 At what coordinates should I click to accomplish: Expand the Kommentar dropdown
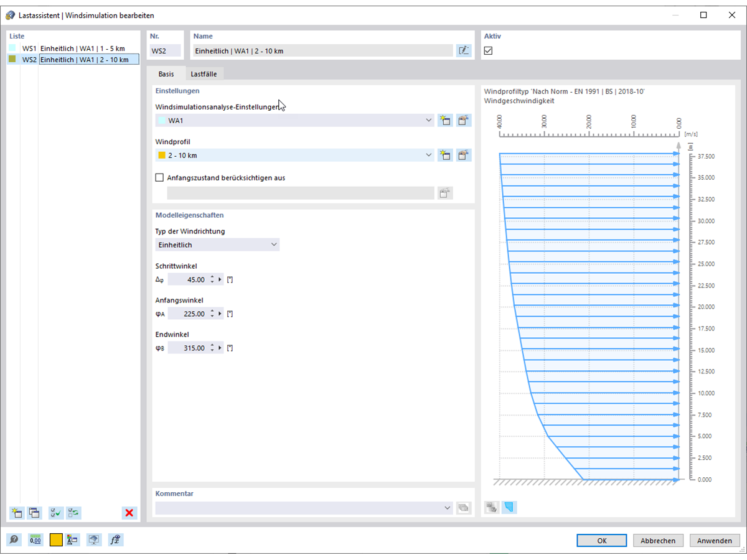point(448,508)
